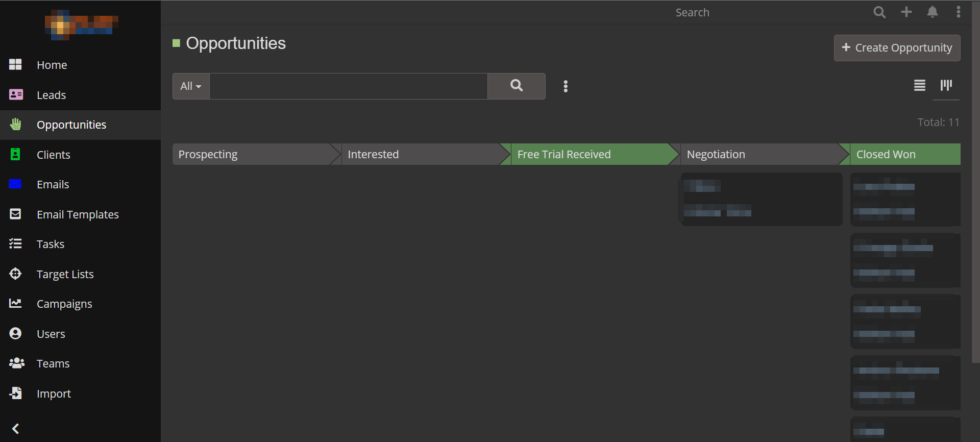This screenshot has height=442, width=980.
Task: Click the Emails envelope icon in sidebar
Action: click(x=16, y=184)
